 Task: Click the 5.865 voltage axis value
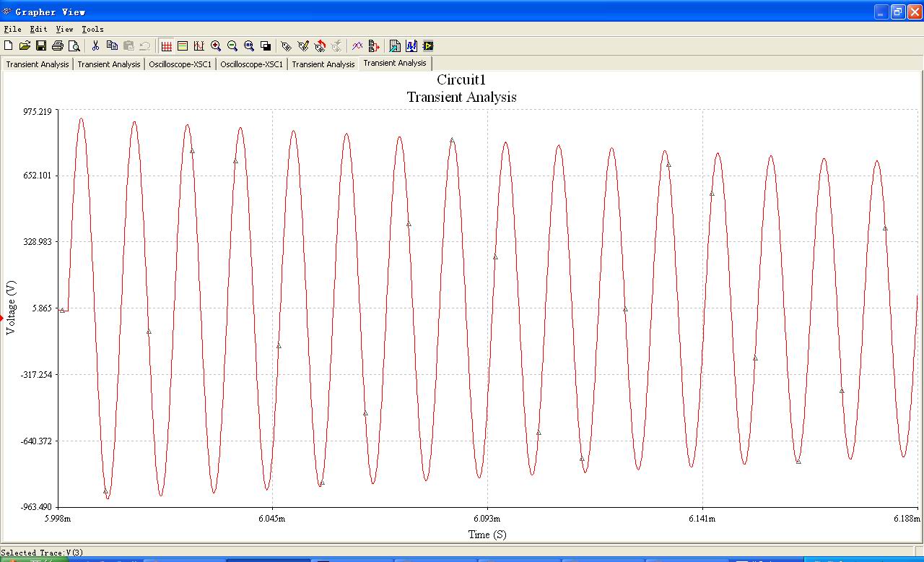click(x=42, y=308)
